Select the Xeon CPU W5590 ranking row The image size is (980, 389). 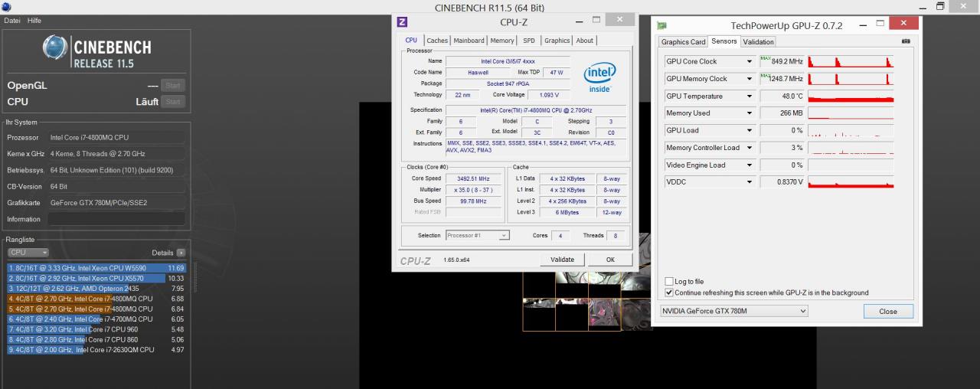point(96,268)
